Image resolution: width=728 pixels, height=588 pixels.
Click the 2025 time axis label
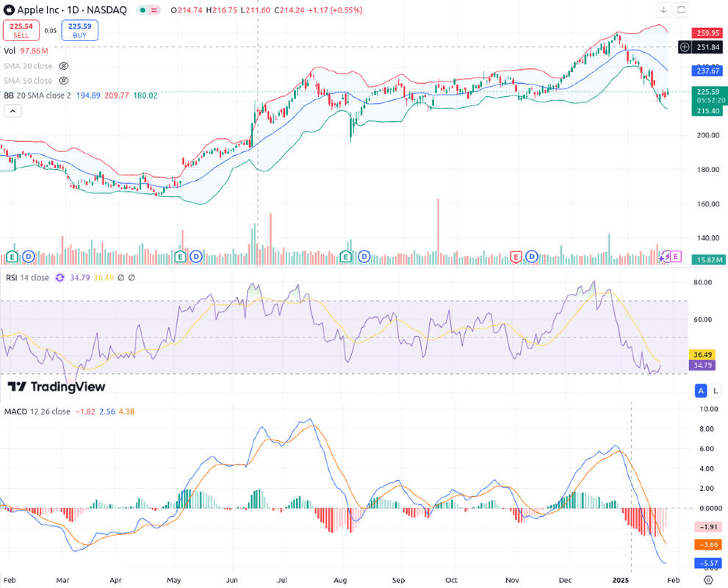pyautogui.click(x=620, y=580)
